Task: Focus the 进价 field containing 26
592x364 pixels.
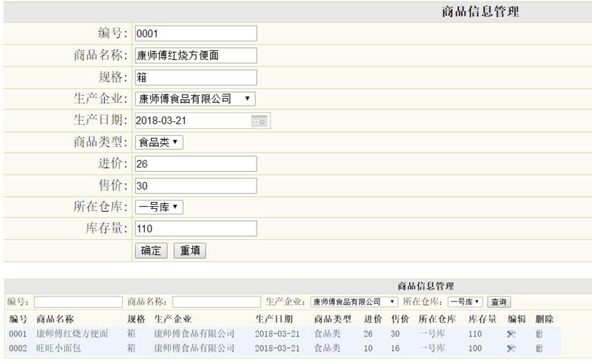Action: coord(196,163)
